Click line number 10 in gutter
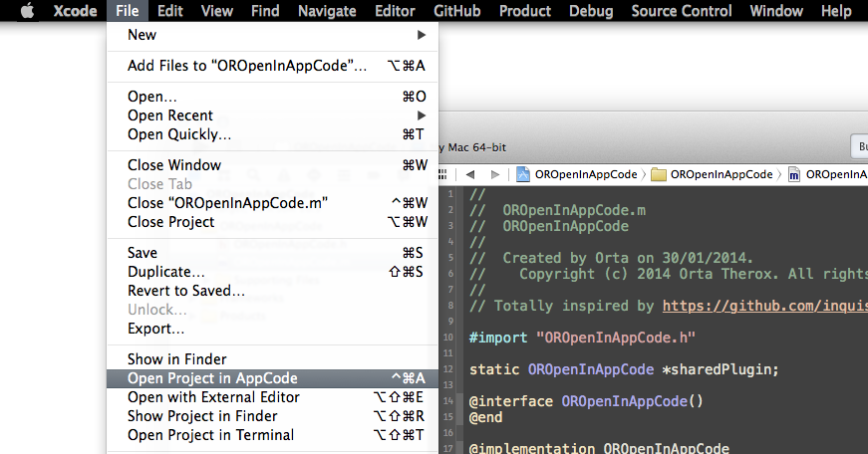This screenshot has height=454, width=868. (447, 338)
